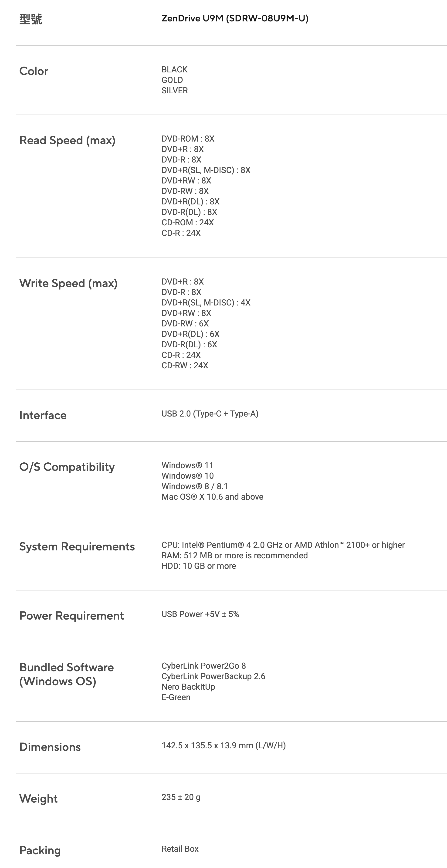Click the CPU system requirements line

[283, 545]
